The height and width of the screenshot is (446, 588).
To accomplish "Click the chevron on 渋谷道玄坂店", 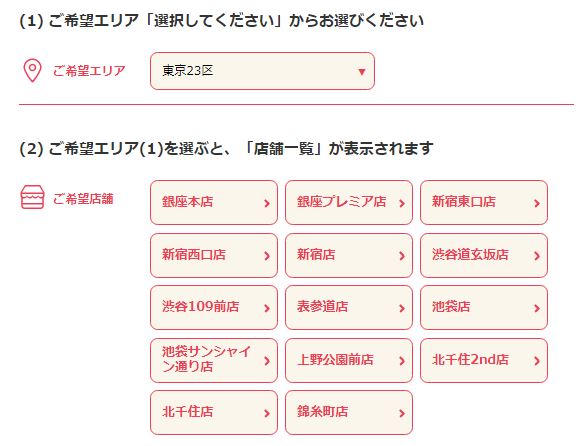I will pos(537,256).
